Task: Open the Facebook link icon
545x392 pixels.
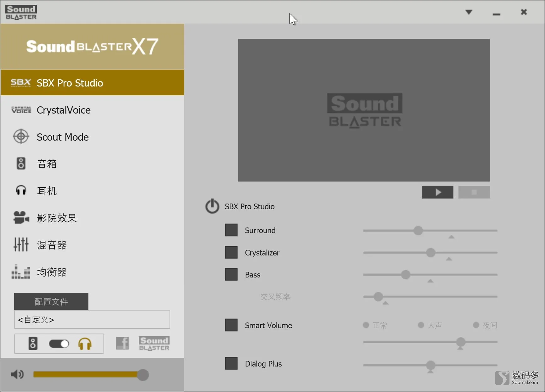Action: 122,343
